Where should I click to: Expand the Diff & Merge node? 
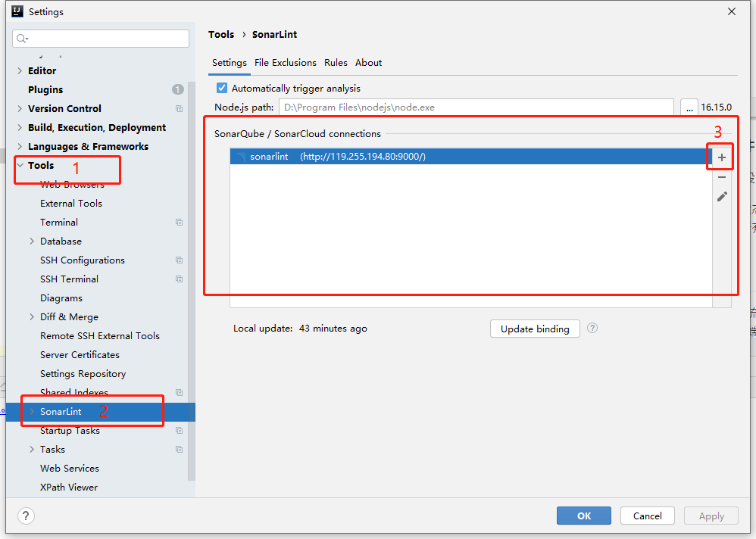coord(32,317)
